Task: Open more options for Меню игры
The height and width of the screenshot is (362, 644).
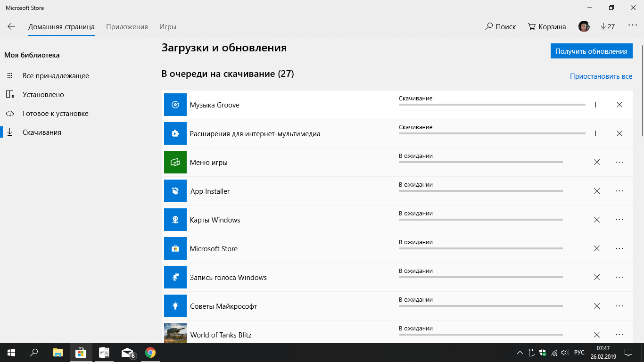Action: [619, 162]
